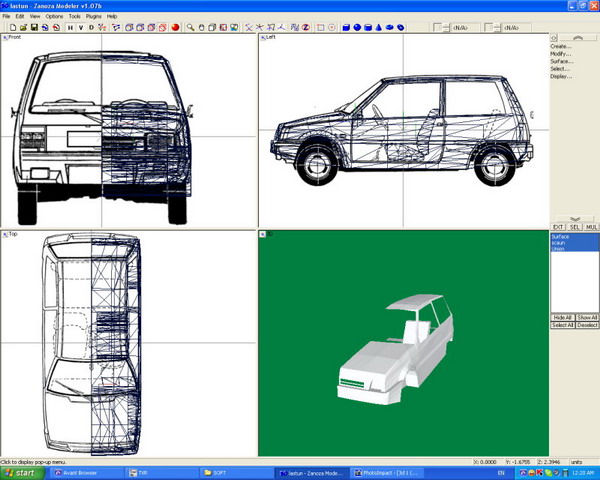Create a blue sphere primitive
This screenshot has height=480, width=600.
(x=357, y=28)
